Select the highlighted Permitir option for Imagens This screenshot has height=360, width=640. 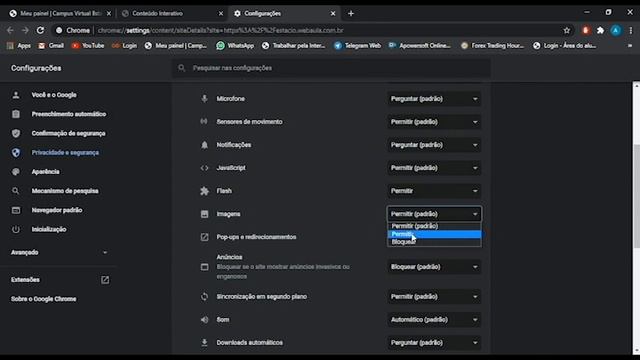click(434, 234)
